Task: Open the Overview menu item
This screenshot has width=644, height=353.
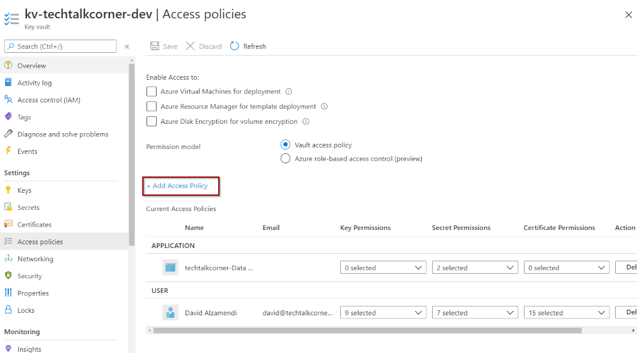Action: (x=64, y=65)
